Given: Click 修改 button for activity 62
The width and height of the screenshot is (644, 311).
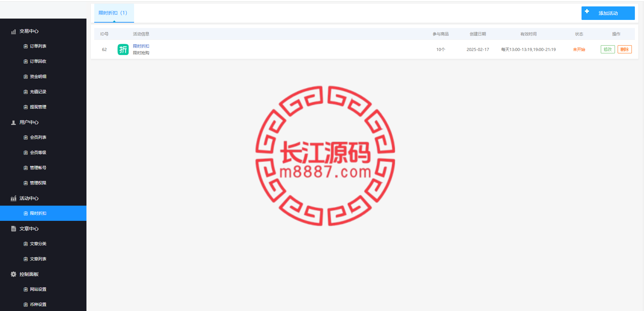Looking at the screenshot, I should 608,49.
